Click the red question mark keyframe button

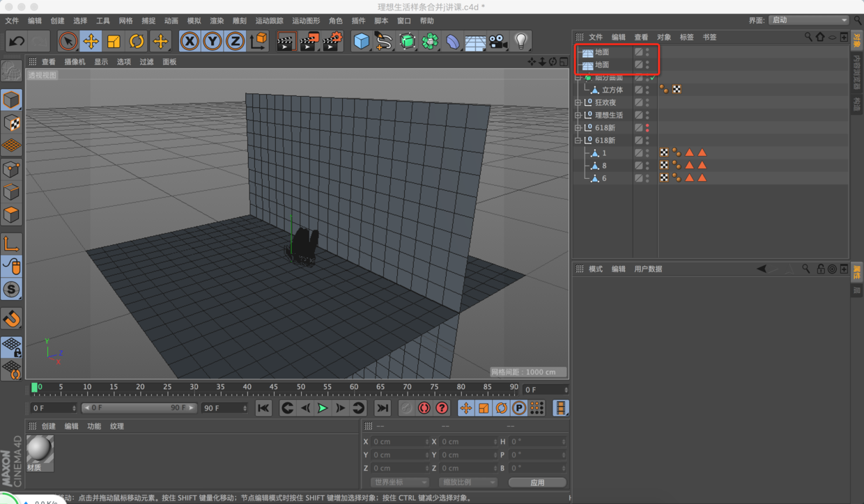442,408
